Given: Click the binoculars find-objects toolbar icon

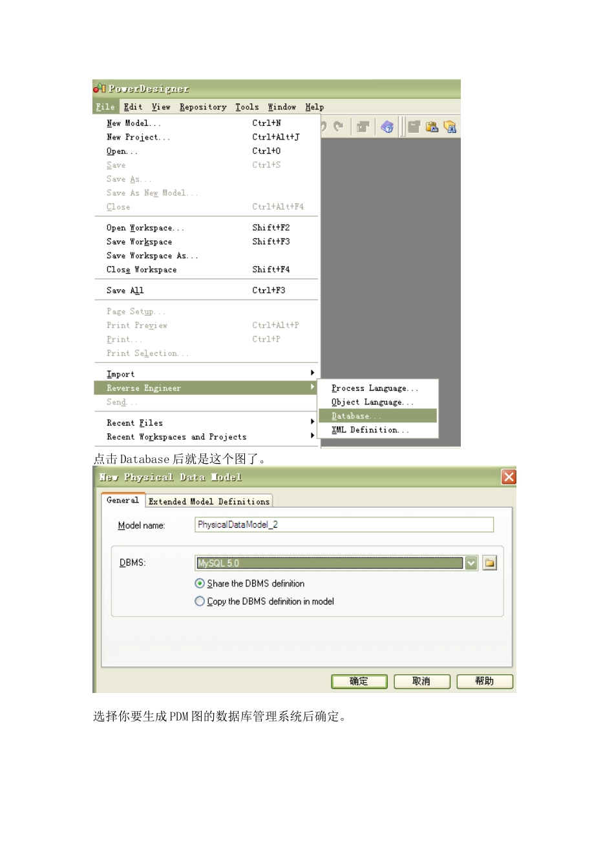Looking at the screenshot, I should click(x=450, y=127).
